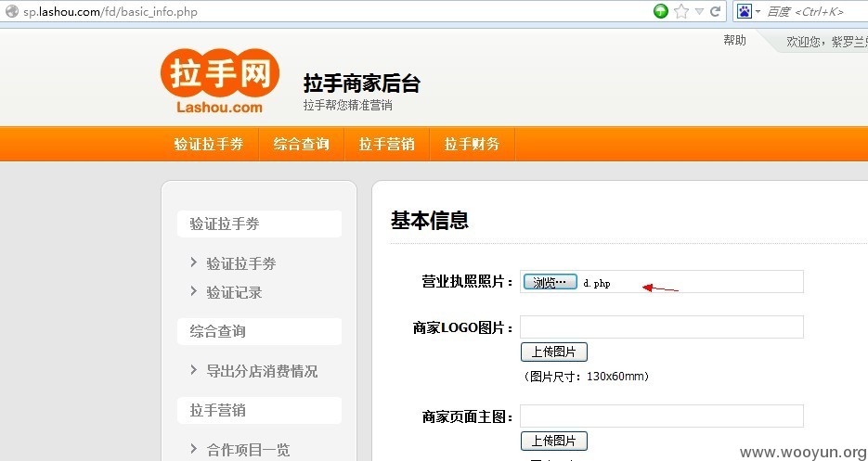Select the 验证拉手券 sidebar section header
Image resolution: width=868 pixels, height=461 pixels.
[x=259, y=224]
